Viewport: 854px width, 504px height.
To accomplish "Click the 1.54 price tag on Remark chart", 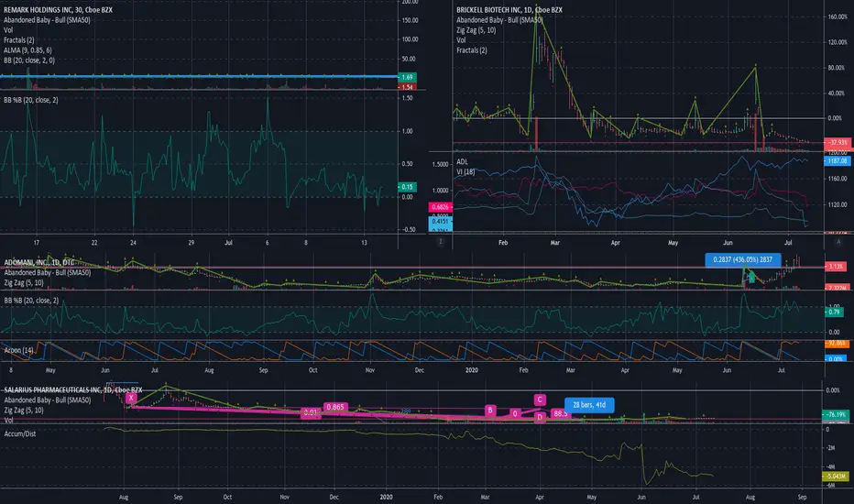I will tap(408, 87).
